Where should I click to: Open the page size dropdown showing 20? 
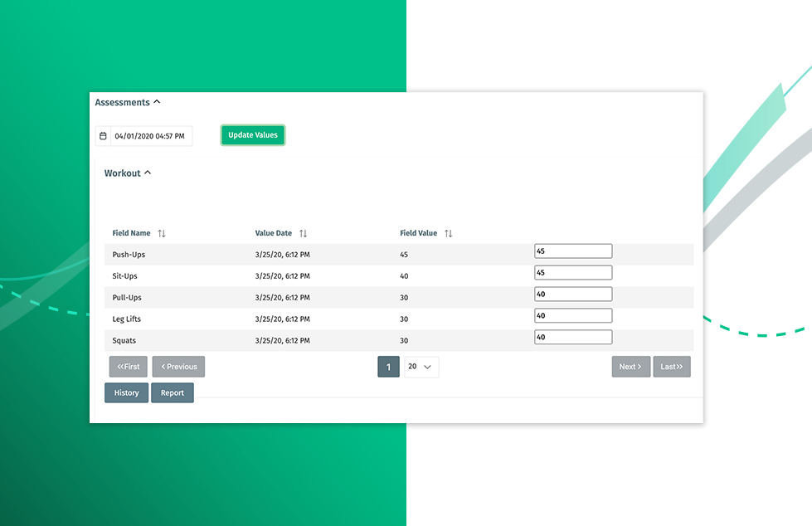click(x=421, y=367)
